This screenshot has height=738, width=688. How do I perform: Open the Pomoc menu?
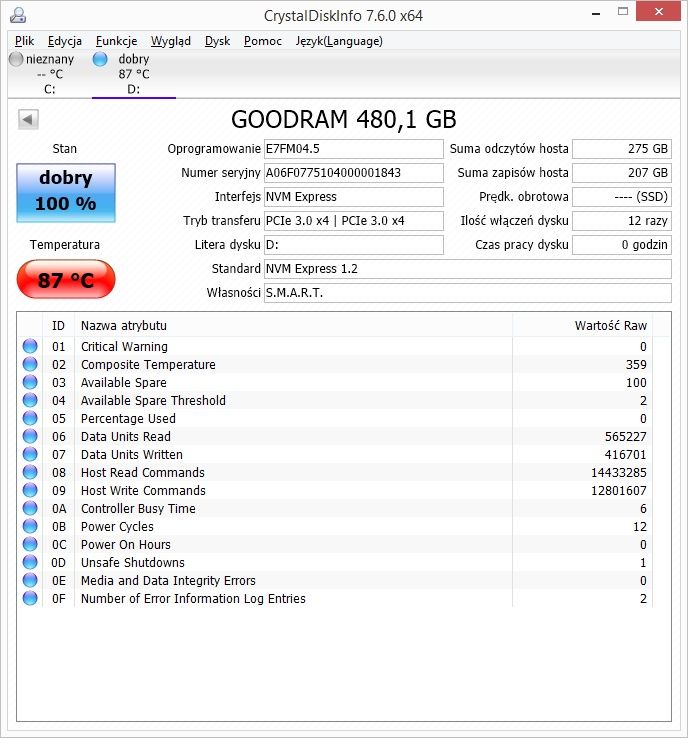[263, 41]
